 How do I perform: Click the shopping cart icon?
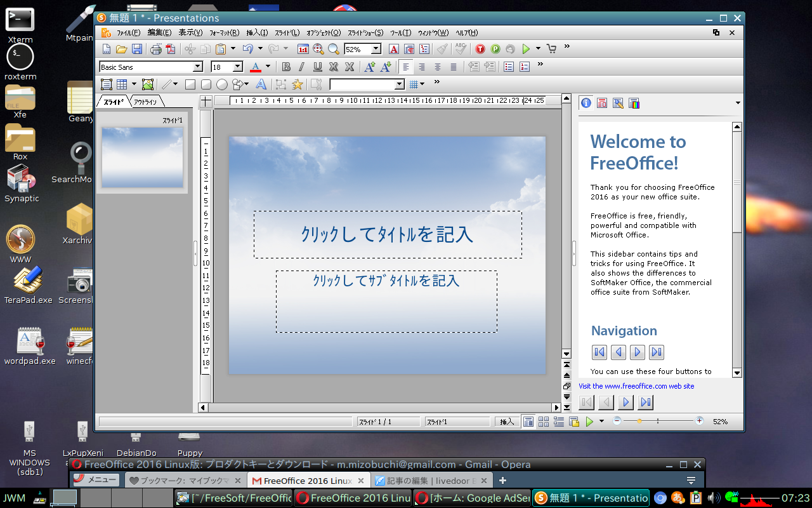point(551,49)
